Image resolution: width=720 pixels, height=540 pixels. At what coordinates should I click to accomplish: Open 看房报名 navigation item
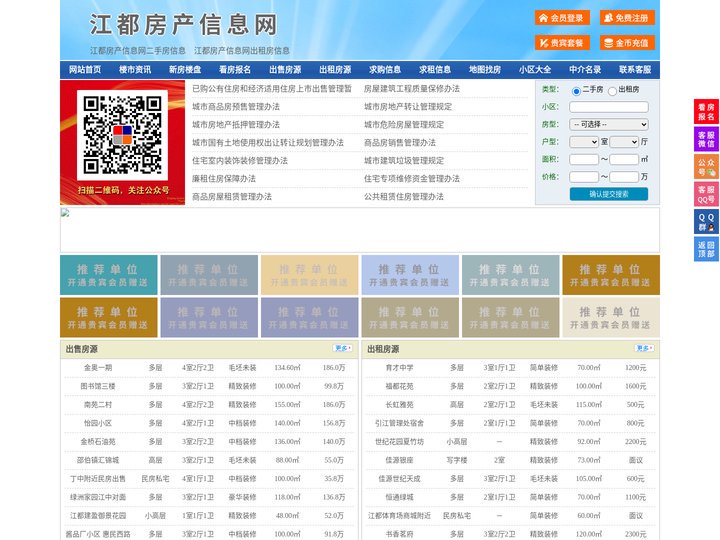[x=235, y=70]
